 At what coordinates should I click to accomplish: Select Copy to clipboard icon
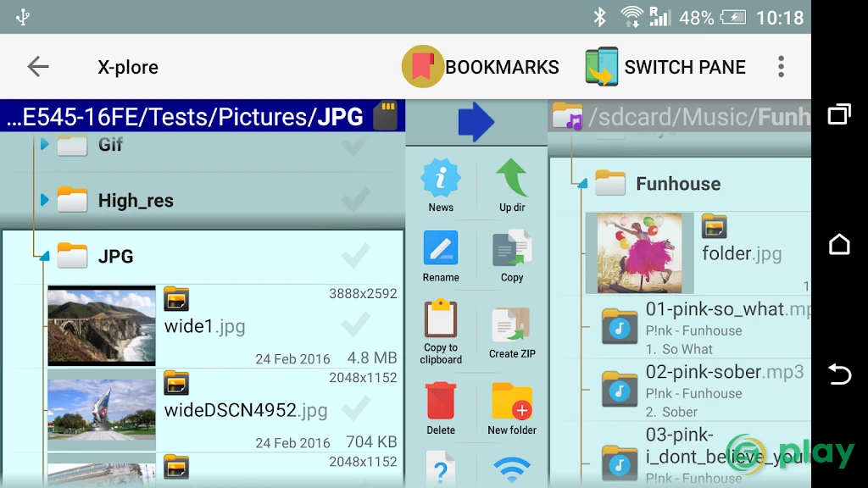441,318
